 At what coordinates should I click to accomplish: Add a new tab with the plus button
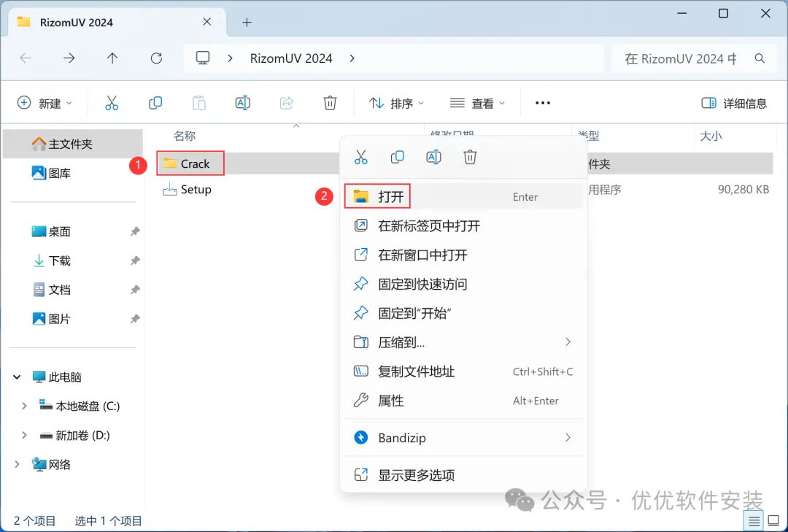(x=247, y=22)
